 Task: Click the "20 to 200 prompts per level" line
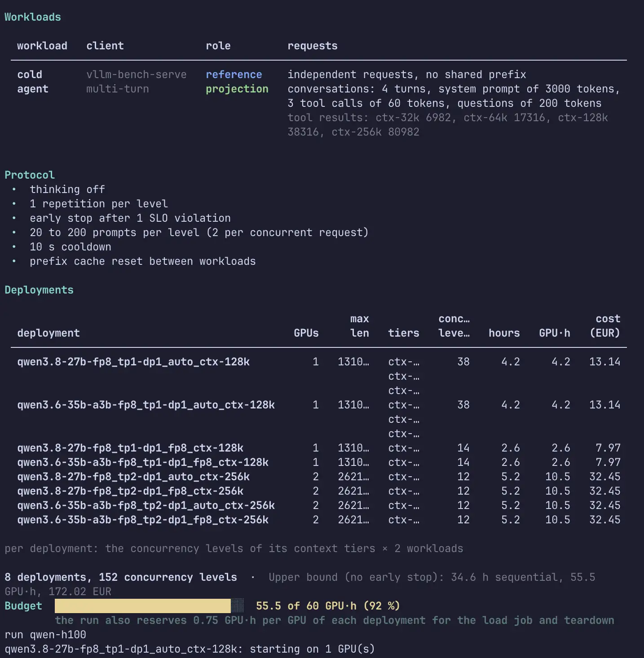[199, 232]
